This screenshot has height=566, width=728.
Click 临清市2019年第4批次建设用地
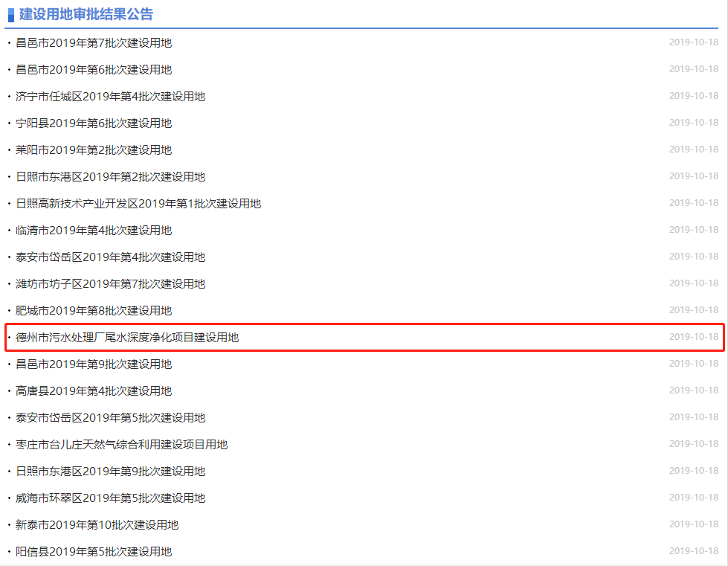94,231
